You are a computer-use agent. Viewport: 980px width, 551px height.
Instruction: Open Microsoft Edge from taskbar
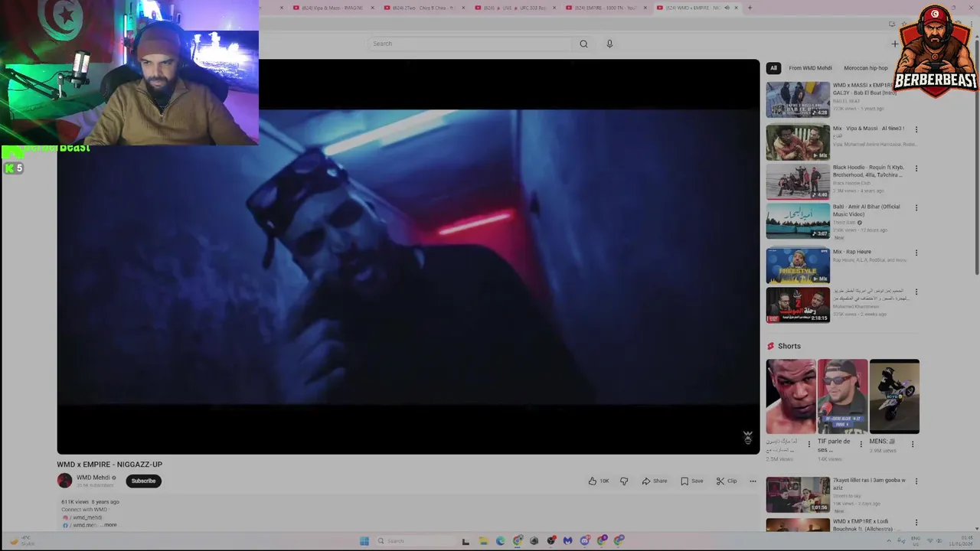[500, 541]
